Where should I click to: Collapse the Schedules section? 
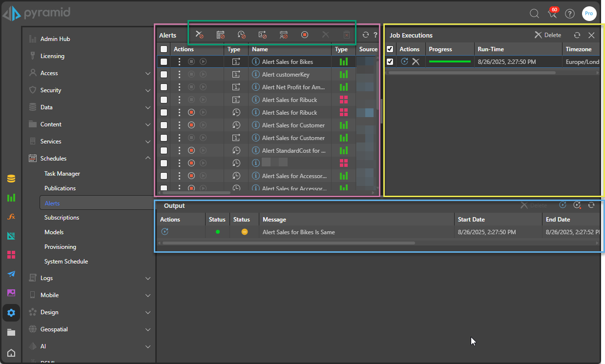coord(148,159)
